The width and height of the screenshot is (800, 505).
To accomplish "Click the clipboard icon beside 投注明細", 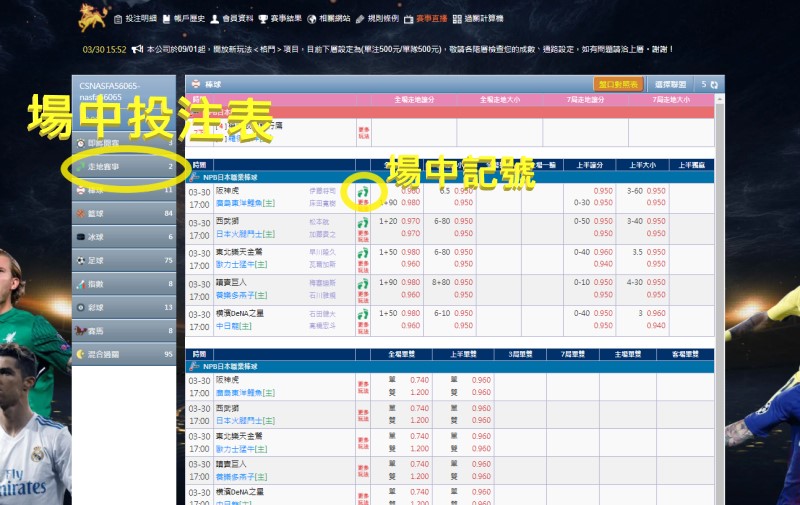I will coord(118,19).
